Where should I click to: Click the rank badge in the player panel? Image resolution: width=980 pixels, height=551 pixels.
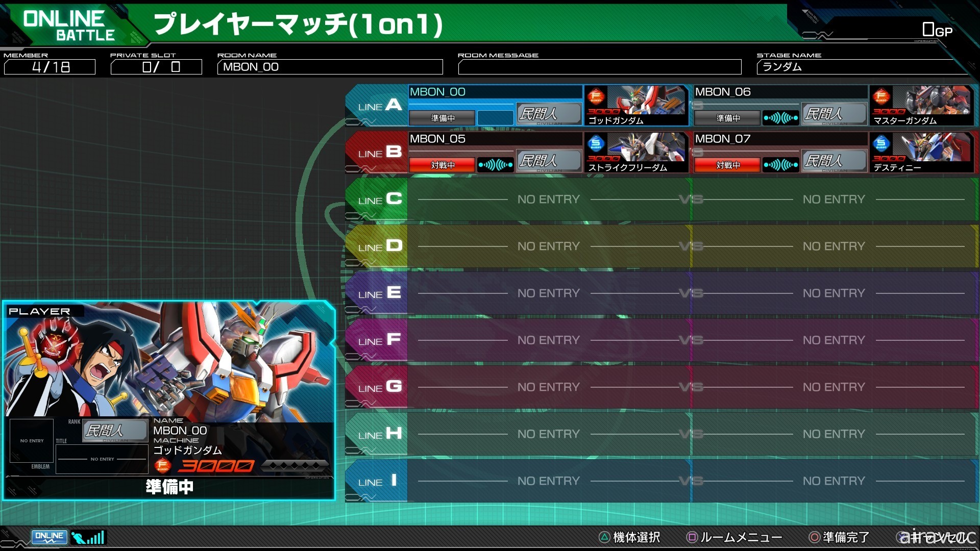[x=115, y=431]
